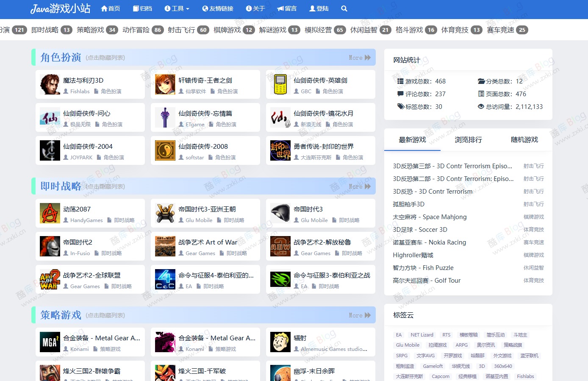This screenshot has width=588, height=381.
Task: Open 帝国时代2 knight icon
Action: click(x=50, y=246)
